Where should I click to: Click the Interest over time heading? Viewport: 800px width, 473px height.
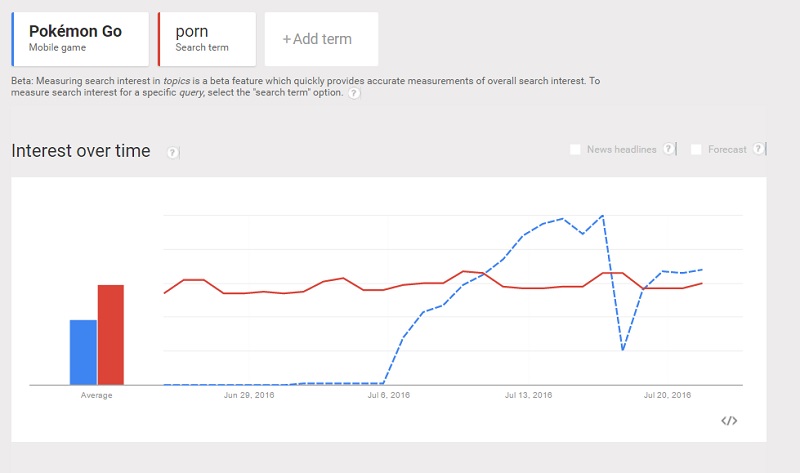(81, 151)
